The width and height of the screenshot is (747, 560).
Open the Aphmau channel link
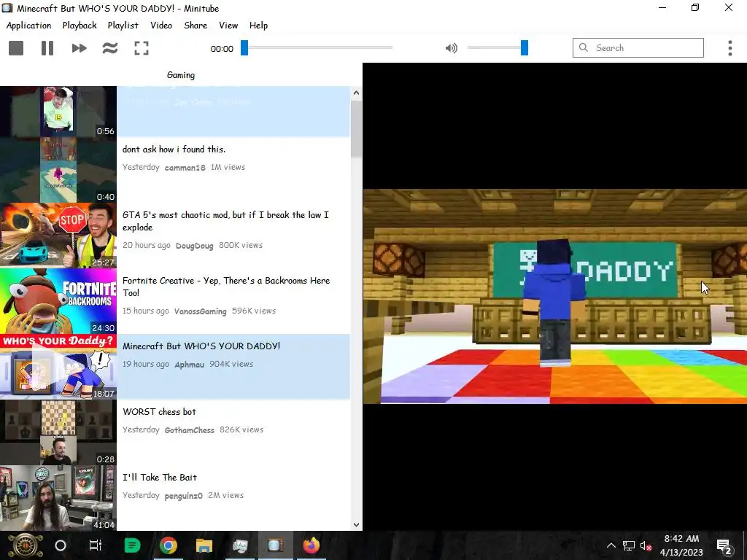pos(189,365)
